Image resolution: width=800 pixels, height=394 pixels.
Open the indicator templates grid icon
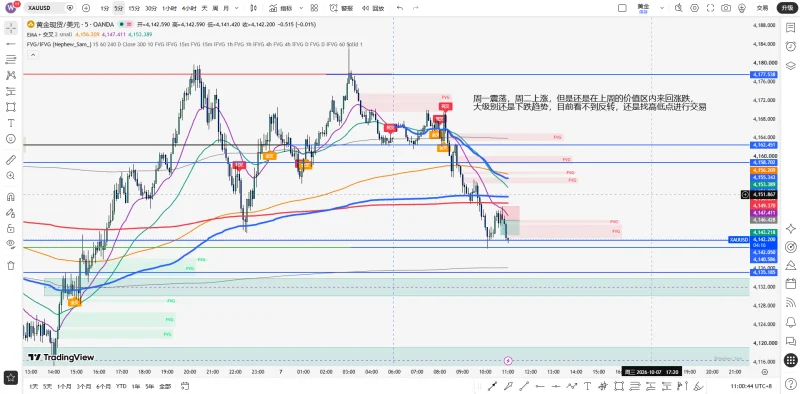pyautogui.click(x=314, y=8)
